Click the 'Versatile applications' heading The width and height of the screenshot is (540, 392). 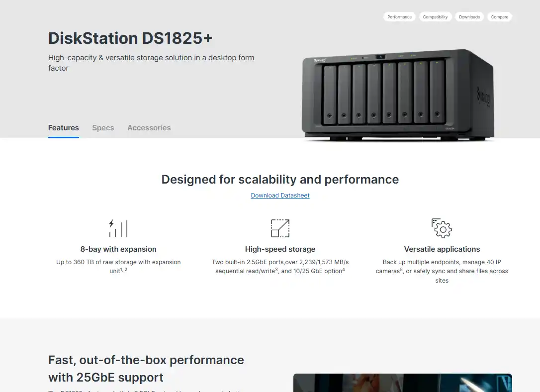(442, 249)
